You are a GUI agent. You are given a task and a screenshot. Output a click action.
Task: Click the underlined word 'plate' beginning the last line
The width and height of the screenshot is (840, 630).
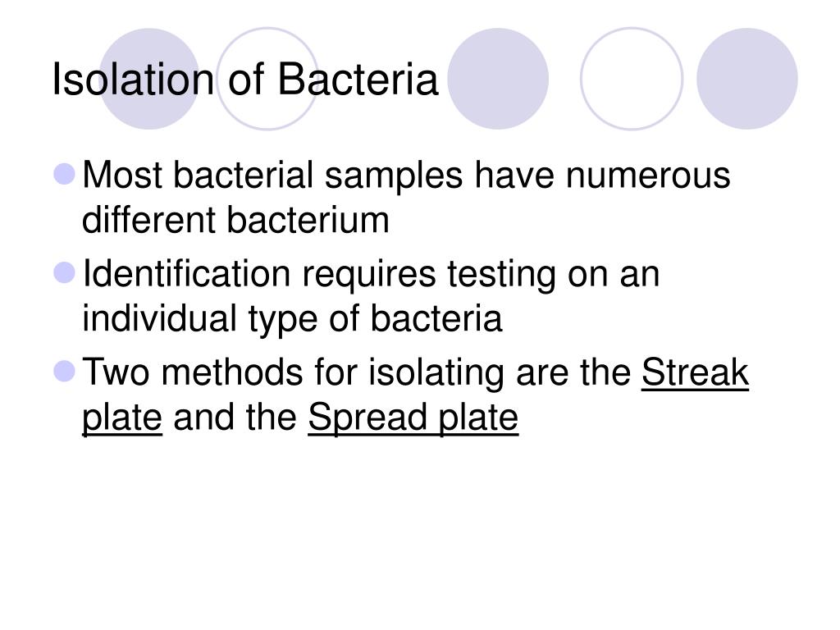(x=122, y=418)
